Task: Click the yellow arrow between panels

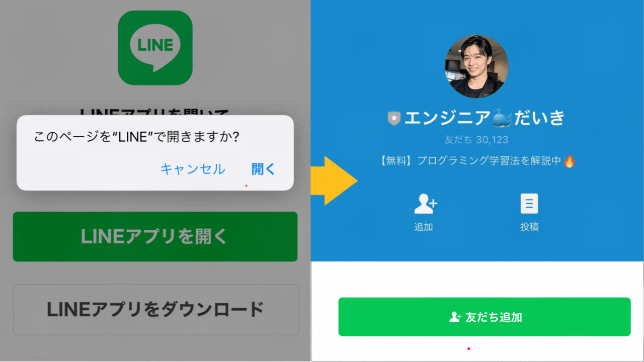Action: [x=334, y=180]
